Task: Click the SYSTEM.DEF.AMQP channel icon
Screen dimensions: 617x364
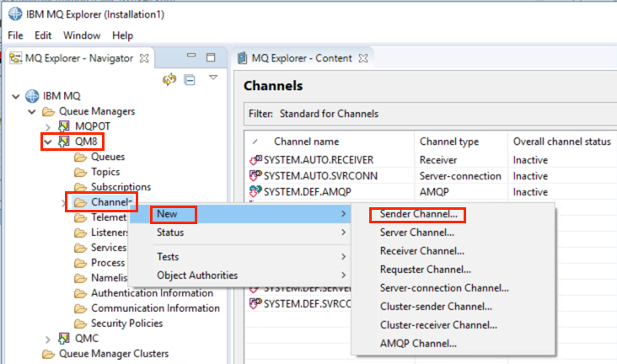Action: click(255, 191)
